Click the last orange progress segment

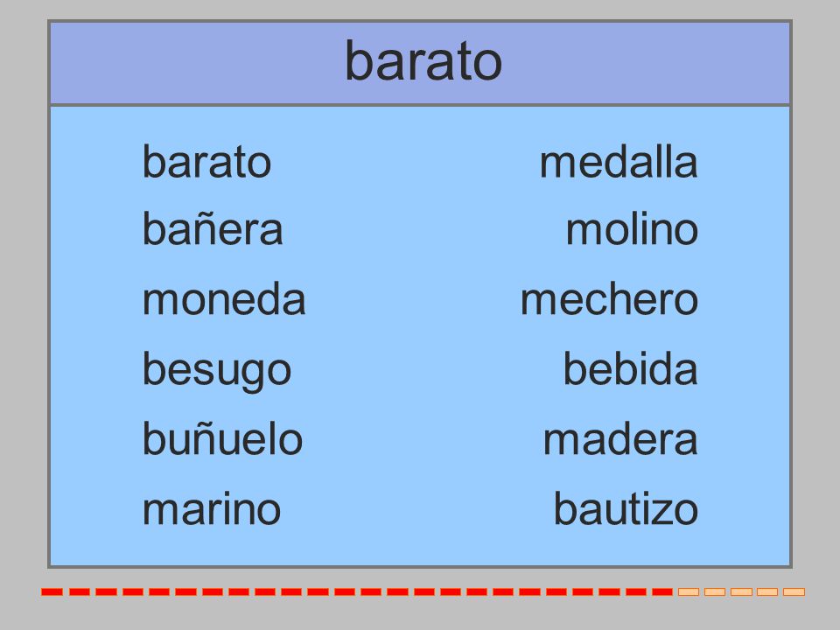pos(794,592)
